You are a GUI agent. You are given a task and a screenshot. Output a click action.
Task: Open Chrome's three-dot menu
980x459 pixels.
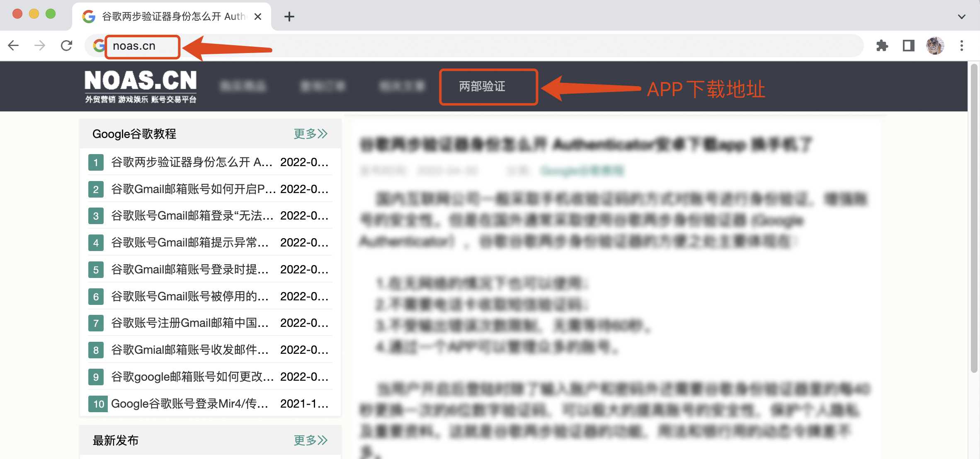coord(962,46)
